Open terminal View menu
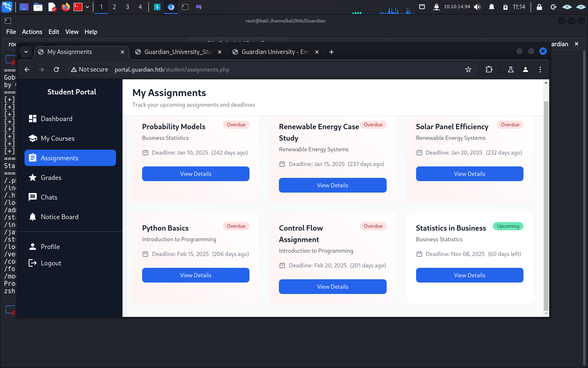588x368 pixels. [72, 32]
